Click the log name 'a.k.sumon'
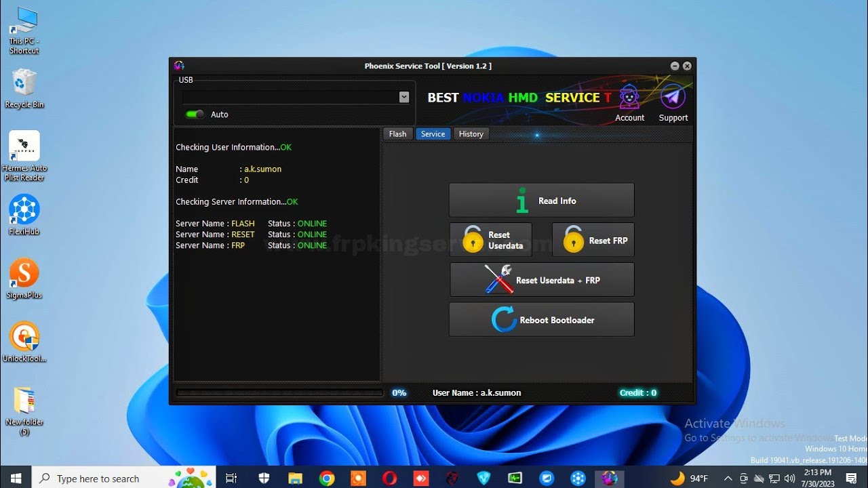Viewport: 868px width, 488px height. [262, 169]
